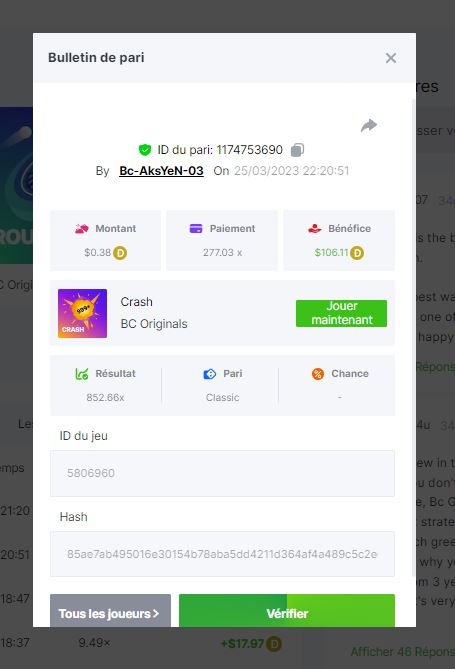Click the Pari tag icon

tap(210, 374)
